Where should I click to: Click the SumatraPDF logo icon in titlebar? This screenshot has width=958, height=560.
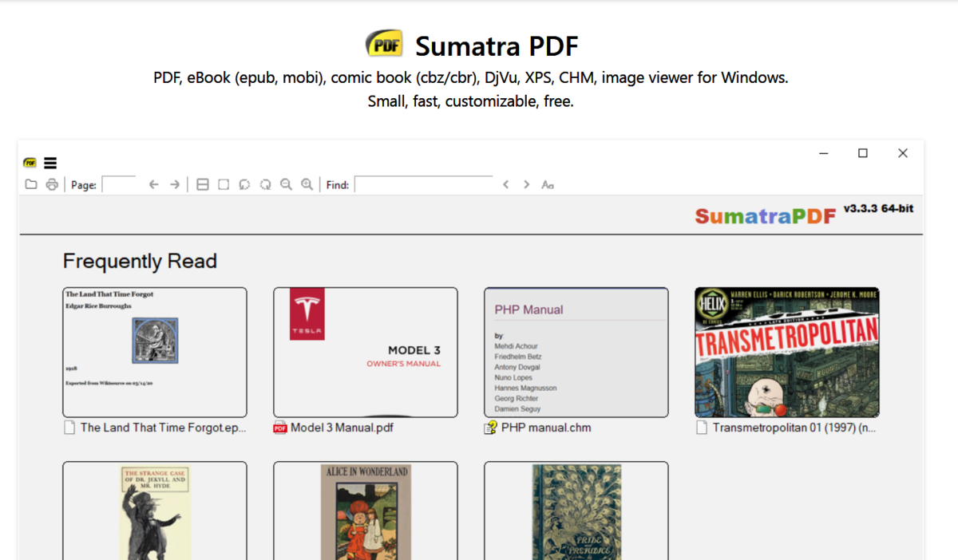(30, 162)
